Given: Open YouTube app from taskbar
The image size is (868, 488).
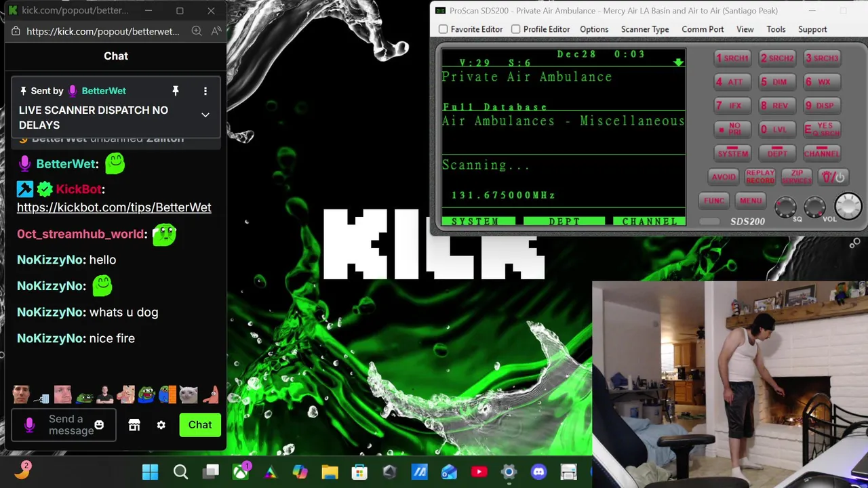Looking at the screenshot, I should point(479,472).
